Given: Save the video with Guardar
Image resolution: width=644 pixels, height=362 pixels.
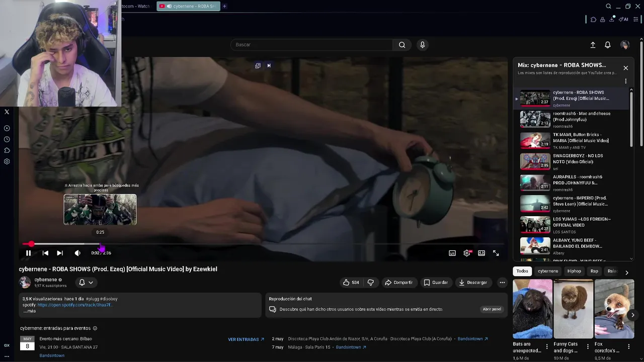Looking at the screenshot, I should (436, 283).
